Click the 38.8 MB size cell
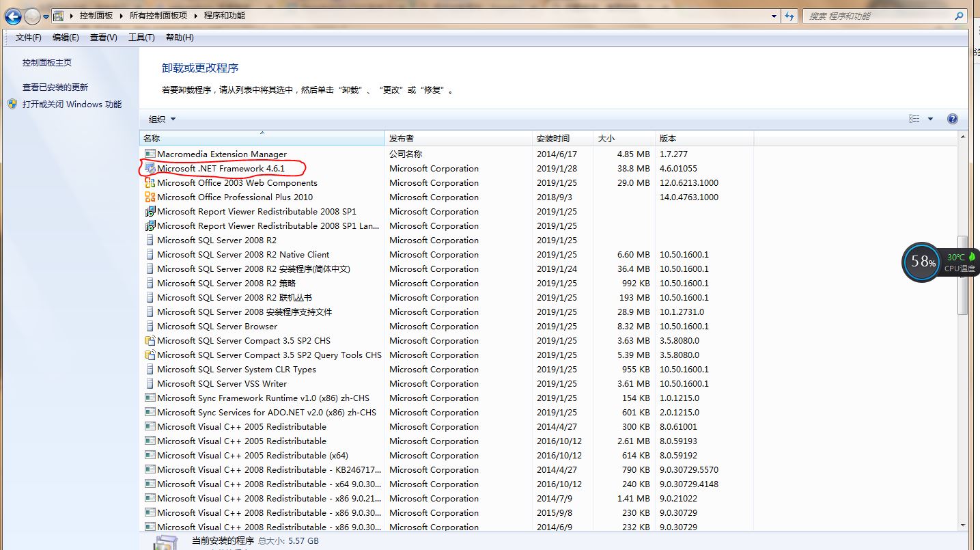This screenshot has width=980, height=550. point(634,169)
